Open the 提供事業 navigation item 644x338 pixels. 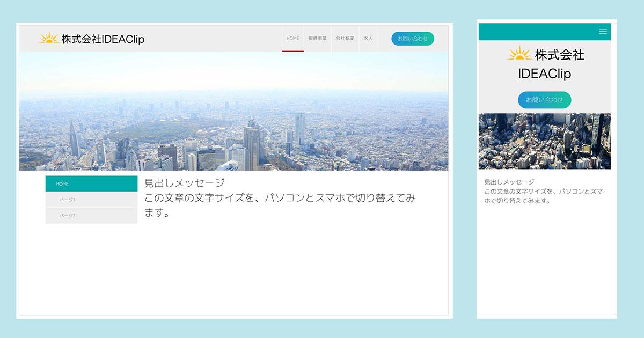pyautogui.click(x=318, y=39)
